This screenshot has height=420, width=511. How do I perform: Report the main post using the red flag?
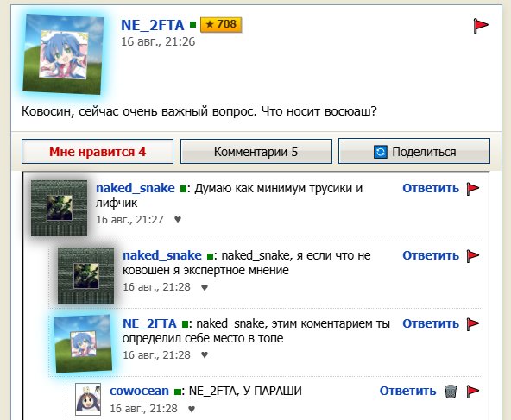pyautogui.click(x=481, y=26)
